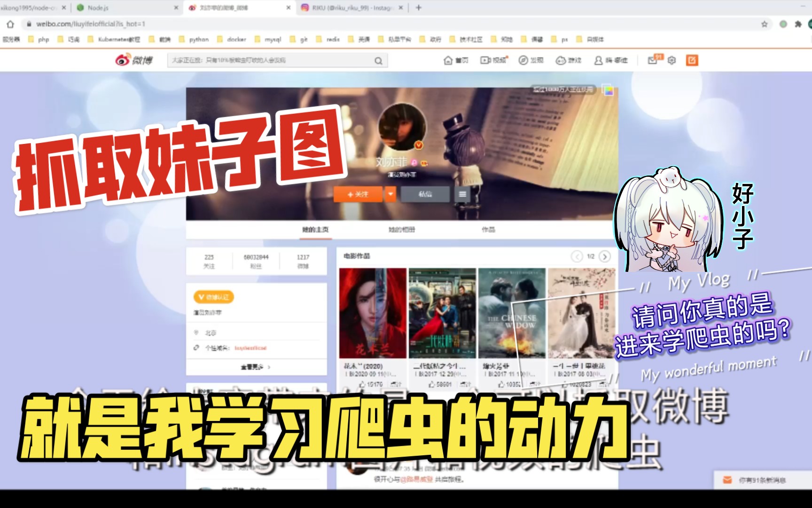Advance the 电影作品 carousel right arrow

605,256
